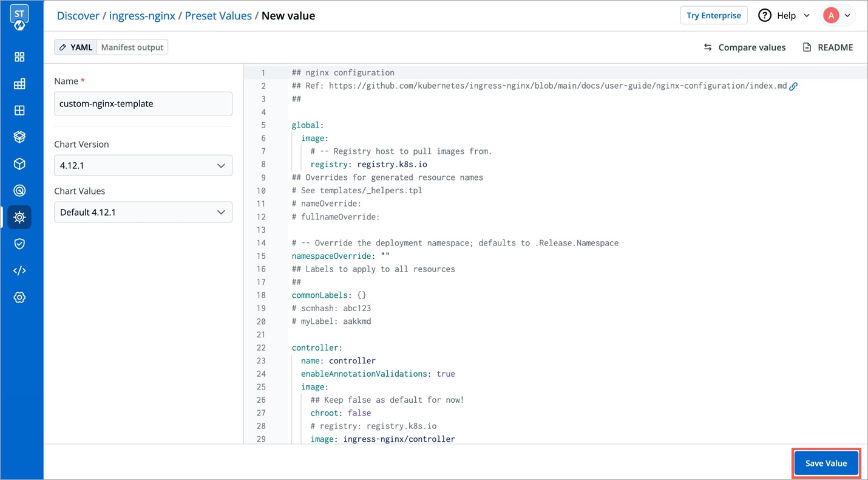Click line number 13 in gutter
The image size is (868, 480).
[261, 230]
